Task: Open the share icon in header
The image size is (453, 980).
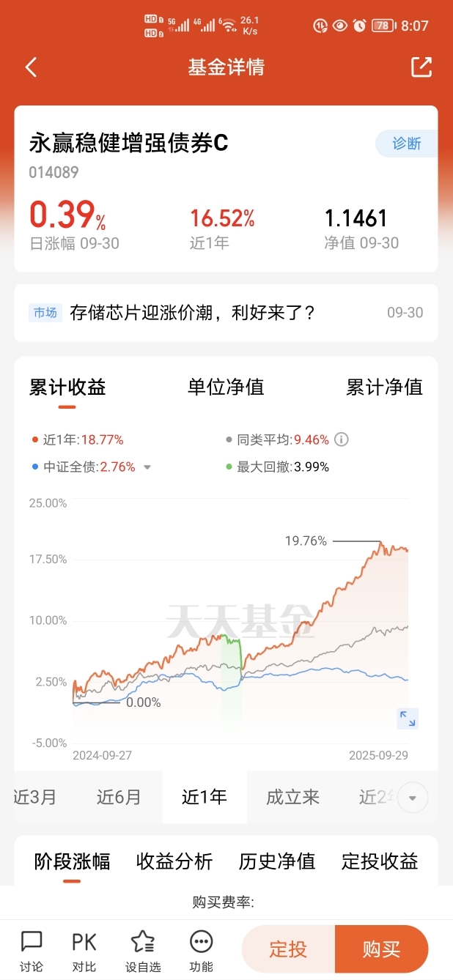Action: pyautogui.click(x=421, y=67)
